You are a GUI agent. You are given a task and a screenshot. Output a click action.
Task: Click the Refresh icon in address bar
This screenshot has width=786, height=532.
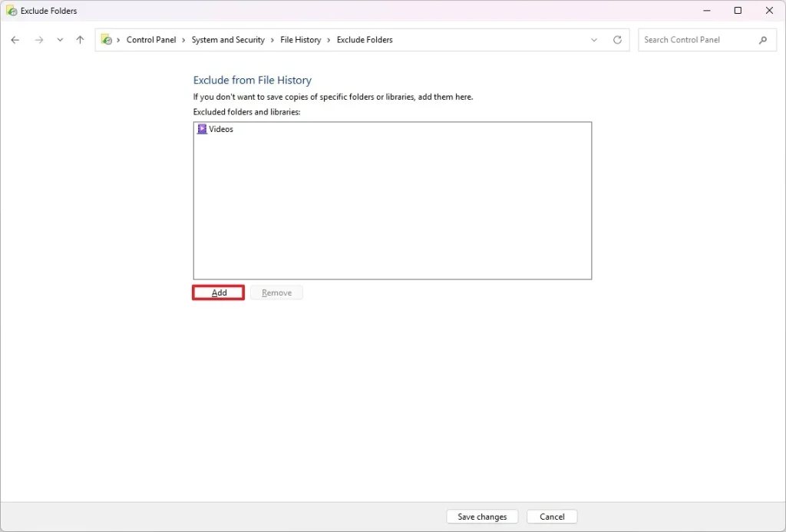tap(617, 40)
